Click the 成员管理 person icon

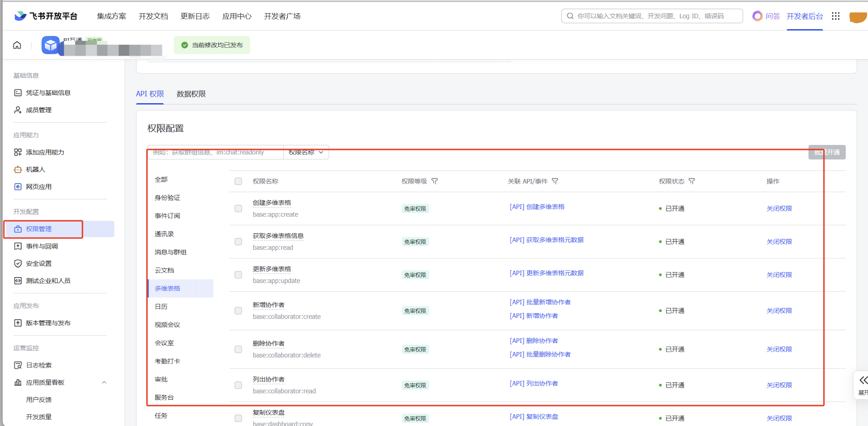click(x=18, y=110)
